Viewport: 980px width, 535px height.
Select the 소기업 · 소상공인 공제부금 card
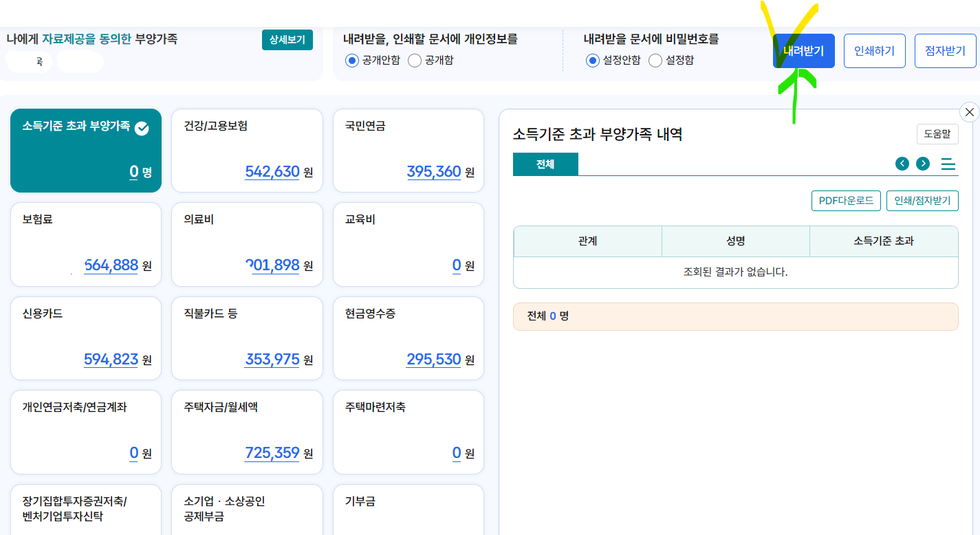coord(247,510)
